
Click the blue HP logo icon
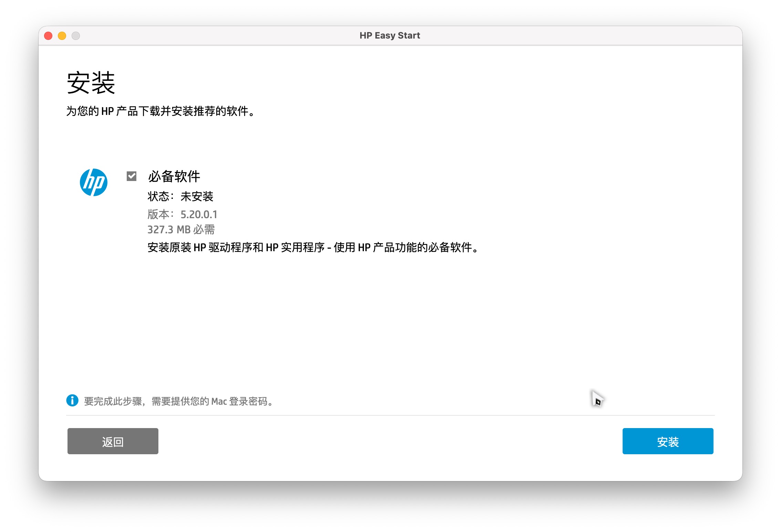click(94, 182)
